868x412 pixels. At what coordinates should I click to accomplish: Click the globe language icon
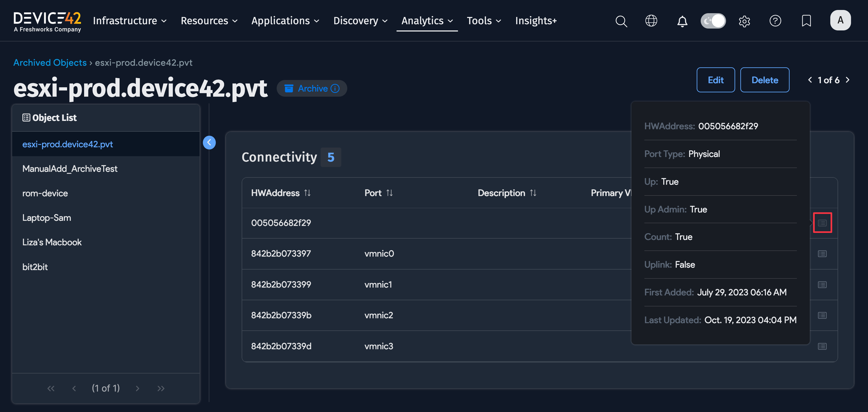651,21
